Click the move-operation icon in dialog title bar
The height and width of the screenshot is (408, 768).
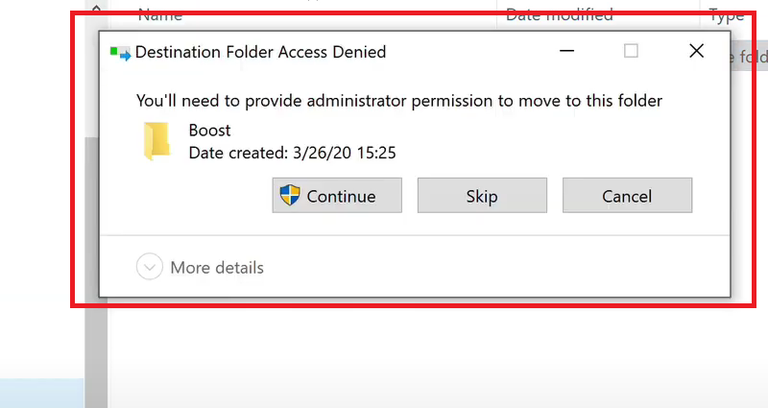121,53
